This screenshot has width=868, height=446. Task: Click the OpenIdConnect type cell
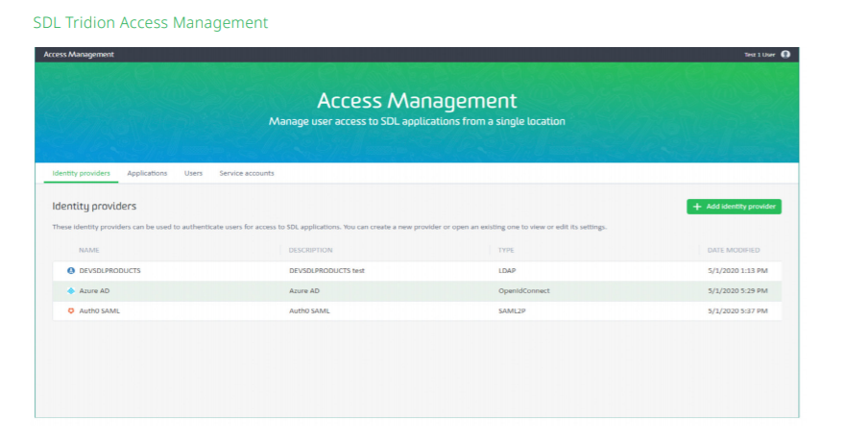(523, 291)
